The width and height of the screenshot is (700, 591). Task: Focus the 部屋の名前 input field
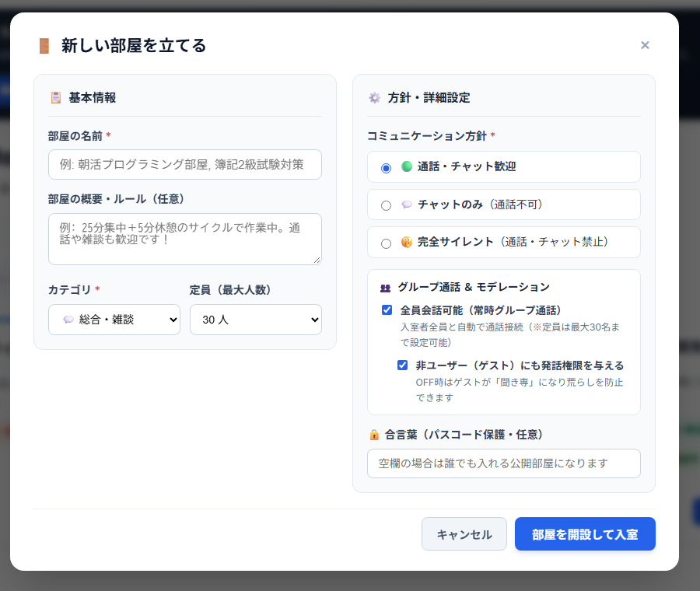point(185,164)
